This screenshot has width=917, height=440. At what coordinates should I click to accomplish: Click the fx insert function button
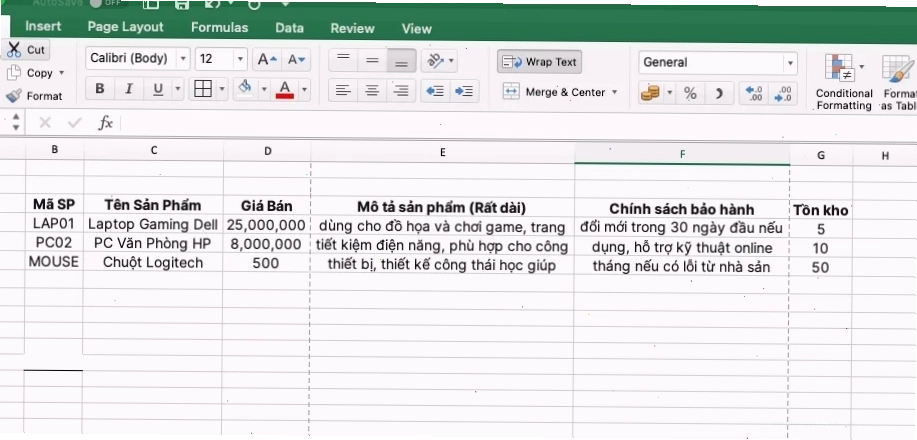(105, 123)
